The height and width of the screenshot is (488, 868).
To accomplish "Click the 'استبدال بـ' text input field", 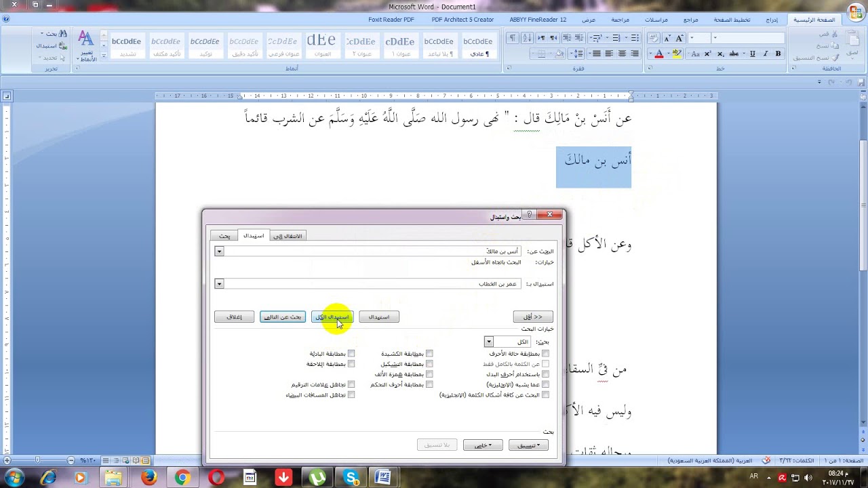I will 372,284.
